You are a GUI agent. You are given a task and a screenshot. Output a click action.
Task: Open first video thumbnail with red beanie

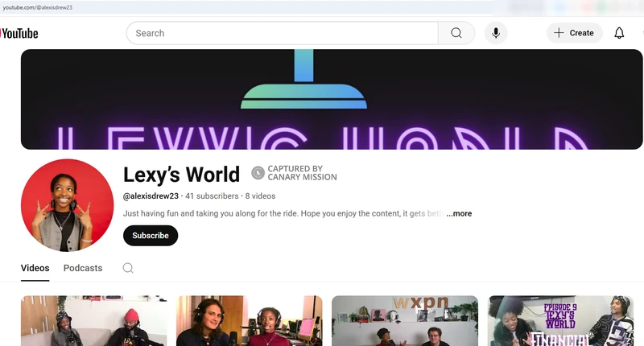(94, 320)
